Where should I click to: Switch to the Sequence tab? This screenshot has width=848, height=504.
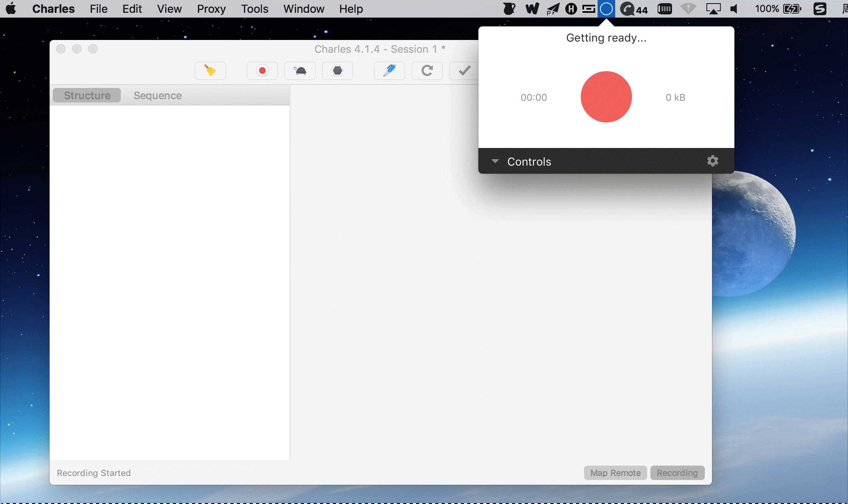(158, 95)
